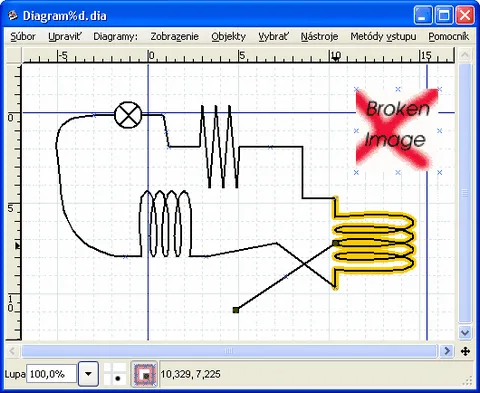
Task: Open the navigation popup cross icon
Action: (x=465, y=351)
